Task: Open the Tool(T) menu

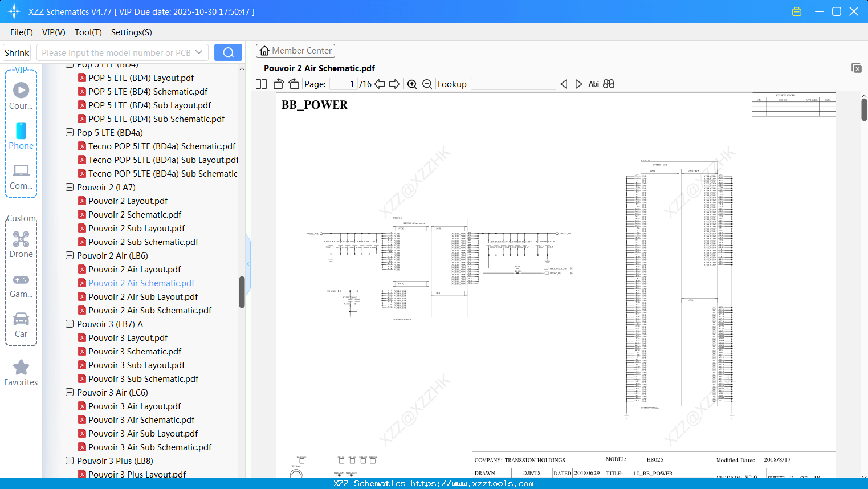Action: (88, 32)
